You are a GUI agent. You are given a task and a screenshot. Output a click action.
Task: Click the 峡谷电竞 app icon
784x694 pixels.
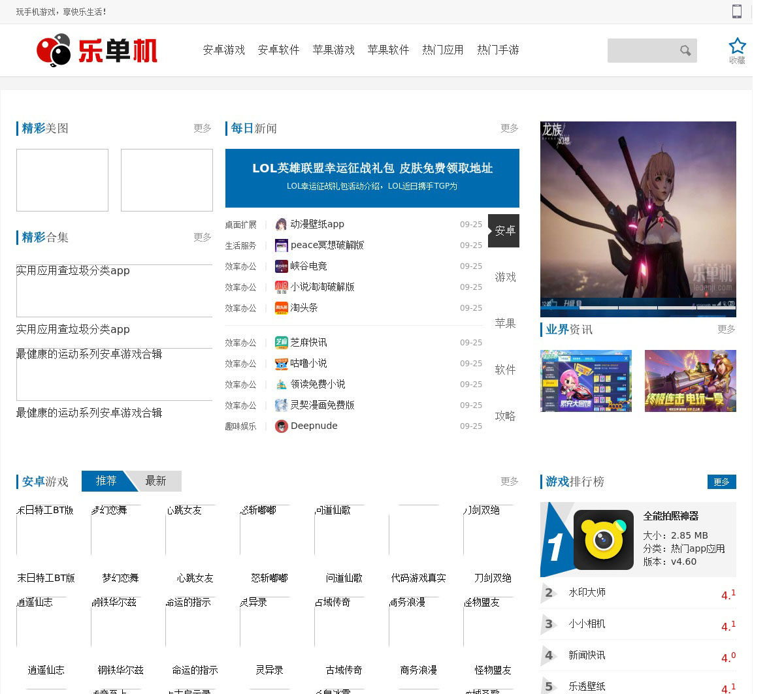tap(281, 266)
